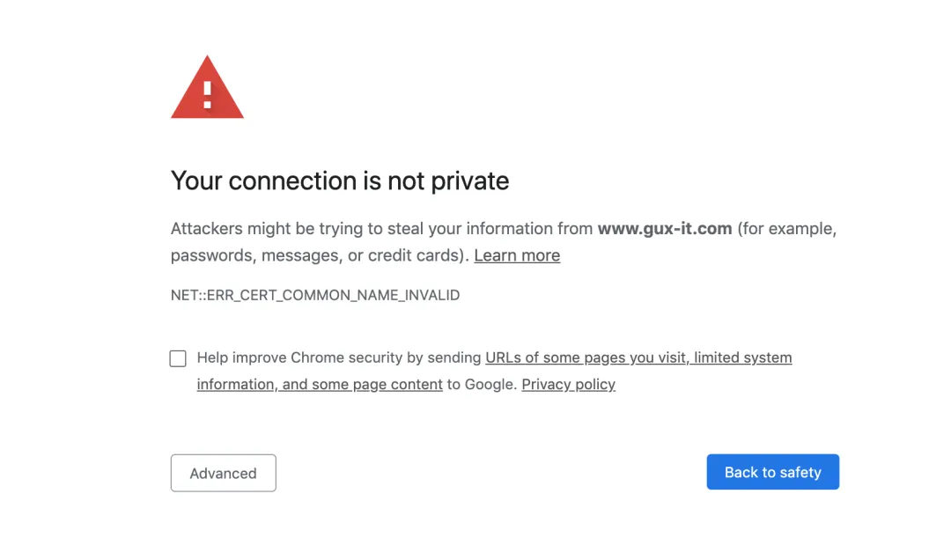Click the Back to safety button
Viewport: 951px width, 560px height.
[x=773, y=472]
